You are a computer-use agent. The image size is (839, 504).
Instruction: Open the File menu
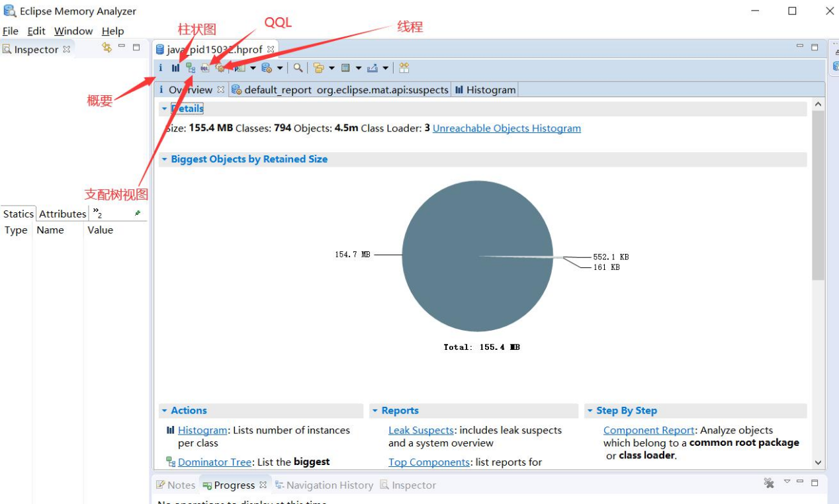11,31
